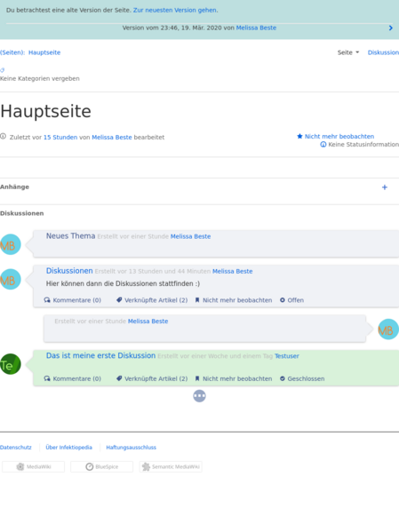
Task: Stop watching page via Nicht mehr beobachten
Action: 339,137
